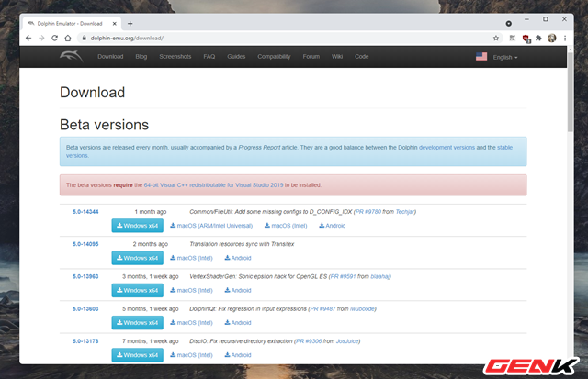Open JosJuice author link
This screenshot has width=588, height=379.
(x=347, y=341)
